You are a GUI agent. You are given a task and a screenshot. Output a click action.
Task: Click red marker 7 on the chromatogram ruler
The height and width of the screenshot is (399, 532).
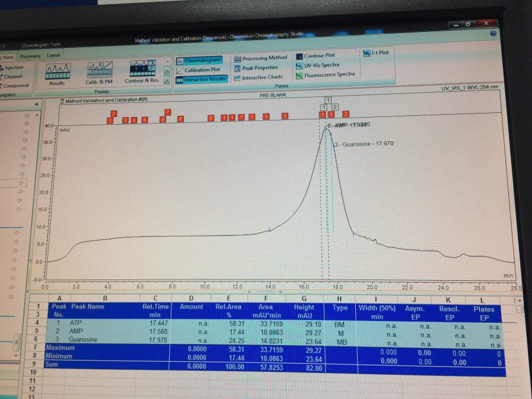tap(168, 112)
